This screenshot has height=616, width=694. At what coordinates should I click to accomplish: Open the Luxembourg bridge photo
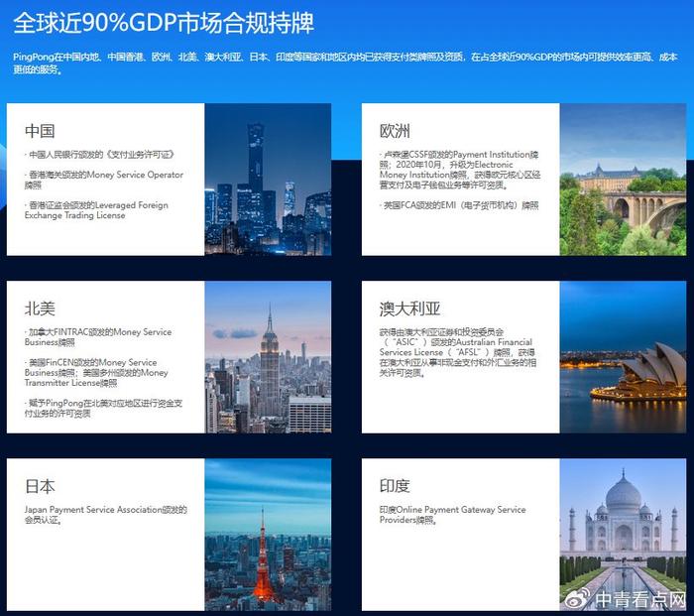(x=623, y=180)
